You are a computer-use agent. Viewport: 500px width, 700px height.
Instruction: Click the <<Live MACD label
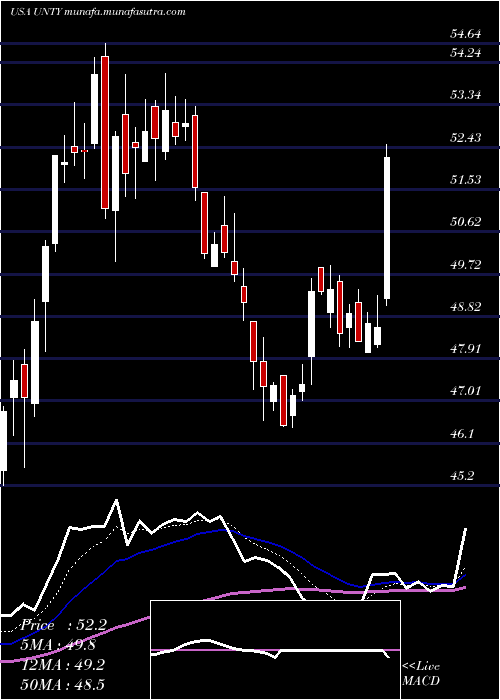(x=421, y=674)
